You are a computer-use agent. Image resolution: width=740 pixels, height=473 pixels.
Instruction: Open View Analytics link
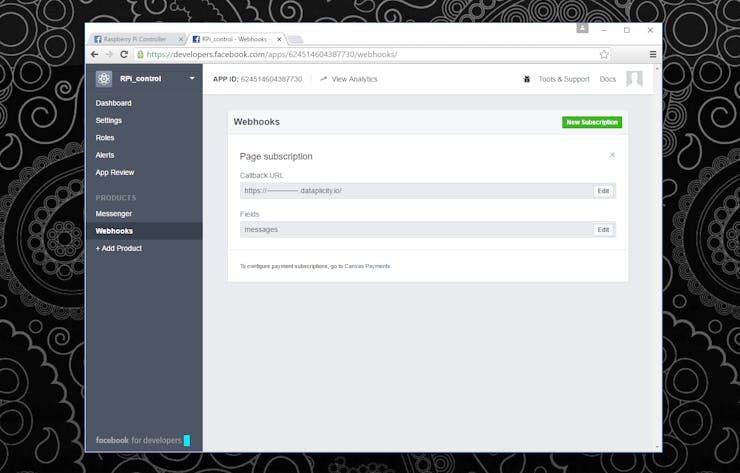[349, 79]
